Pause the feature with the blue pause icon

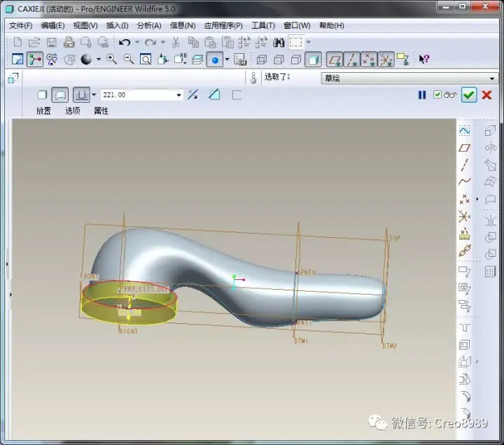tap(422, 94)
